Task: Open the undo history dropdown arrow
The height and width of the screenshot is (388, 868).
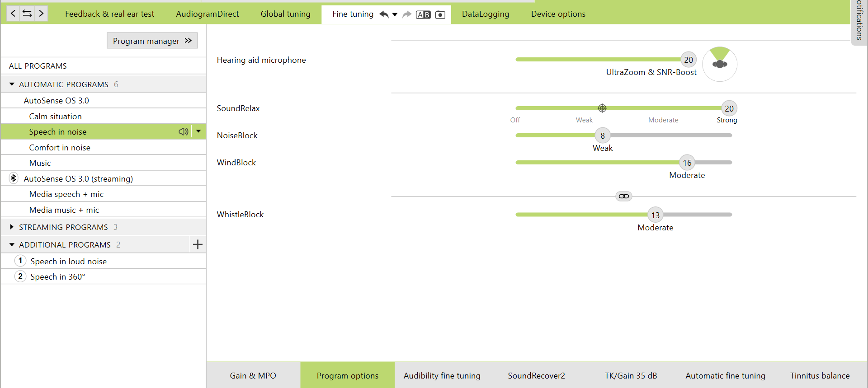Action: (x=395, y=14)
